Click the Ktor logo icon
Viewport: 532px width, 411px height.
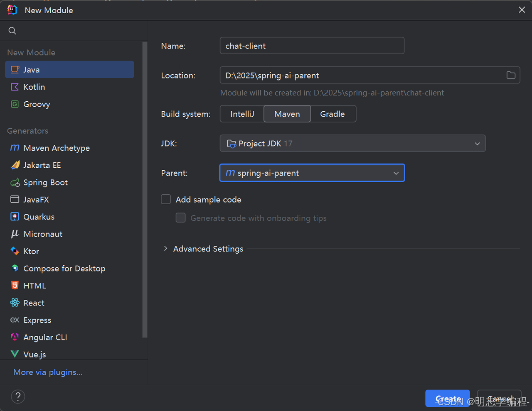[15, 251]
